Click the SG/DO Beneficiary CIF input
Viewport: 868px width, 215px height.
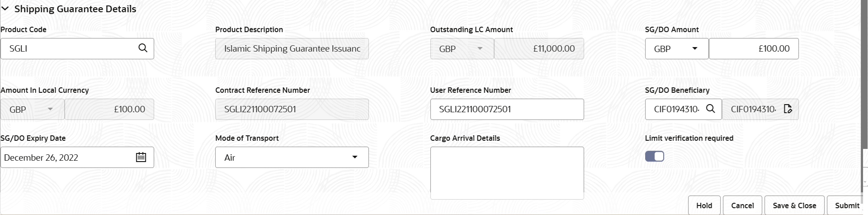(676, 110)
